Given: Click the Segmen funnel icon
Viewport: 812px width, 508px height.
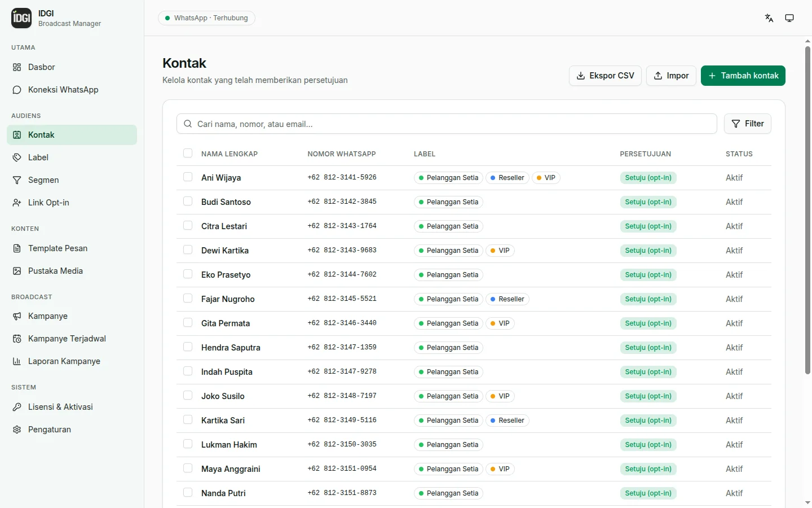Looking at the screenshot, I should pyautogui.click(x=17, y=180).
